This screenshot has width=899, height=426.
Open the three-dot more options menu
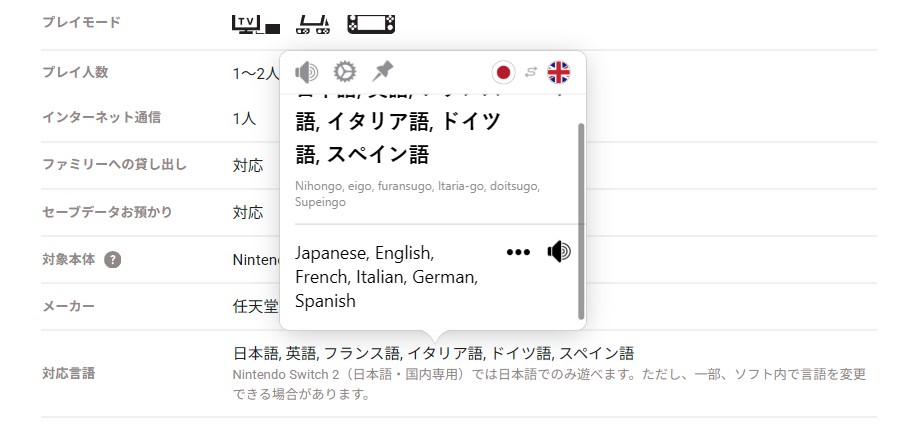(x=518, y=252)
